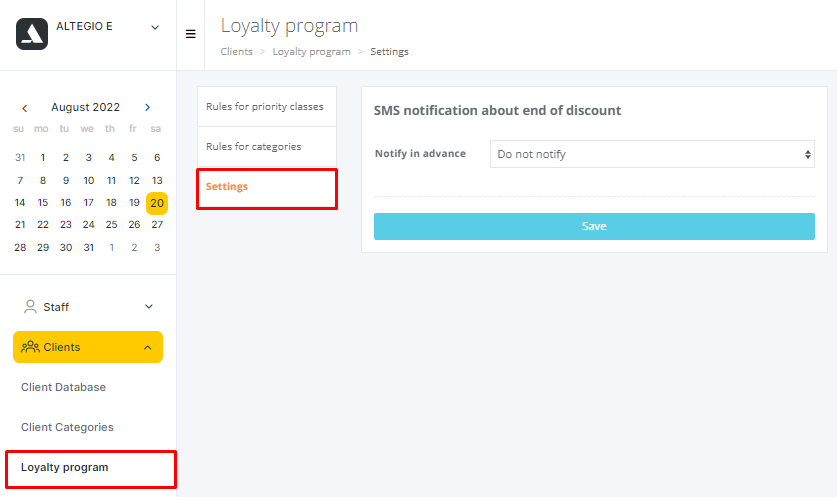Click the Save button
The width and height of the screenshot is (837, 497).
594,226
